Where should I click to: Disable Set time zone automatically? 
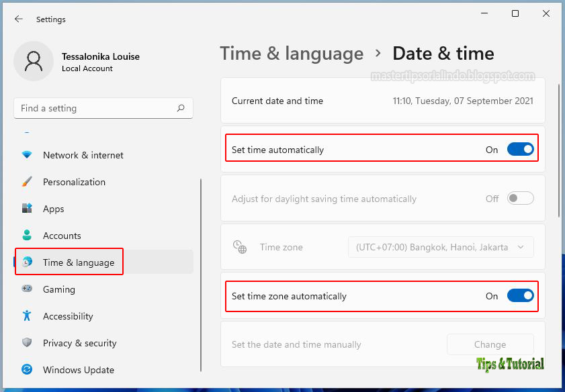(520, 296)
